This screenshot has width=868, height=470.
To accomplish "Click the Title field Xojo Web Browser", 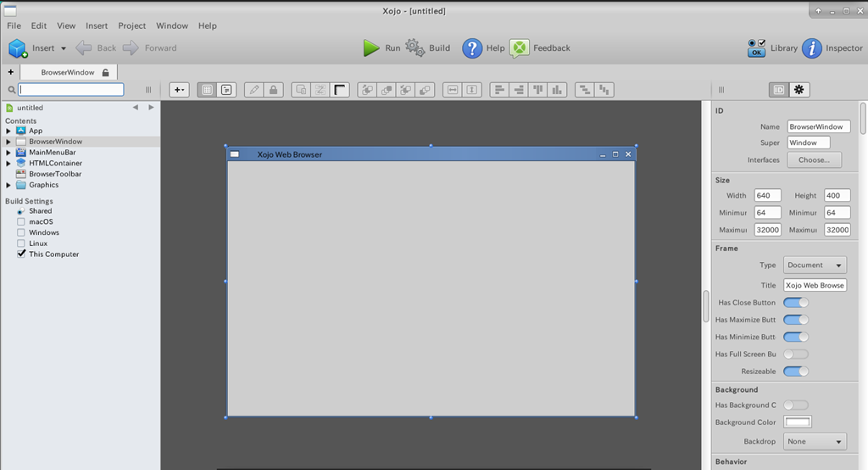I will click(815, 285).
